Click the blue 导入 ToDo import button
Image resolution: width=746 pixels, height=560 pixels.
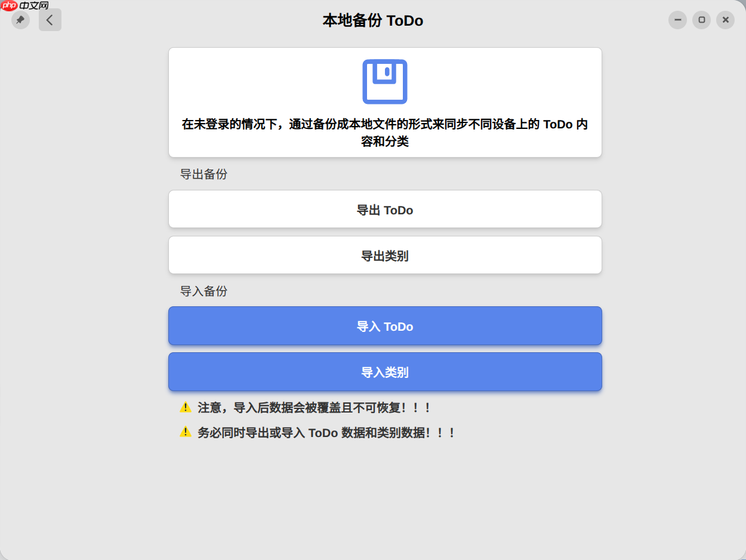pos(385,326)
